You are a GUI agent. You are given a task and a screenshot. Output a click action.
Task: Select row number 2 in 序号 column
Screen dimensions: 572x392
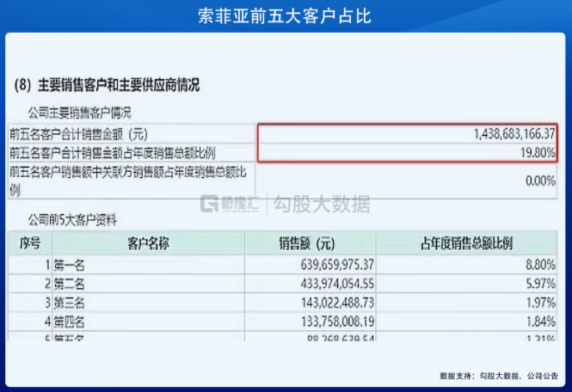(x=47, y=284)
